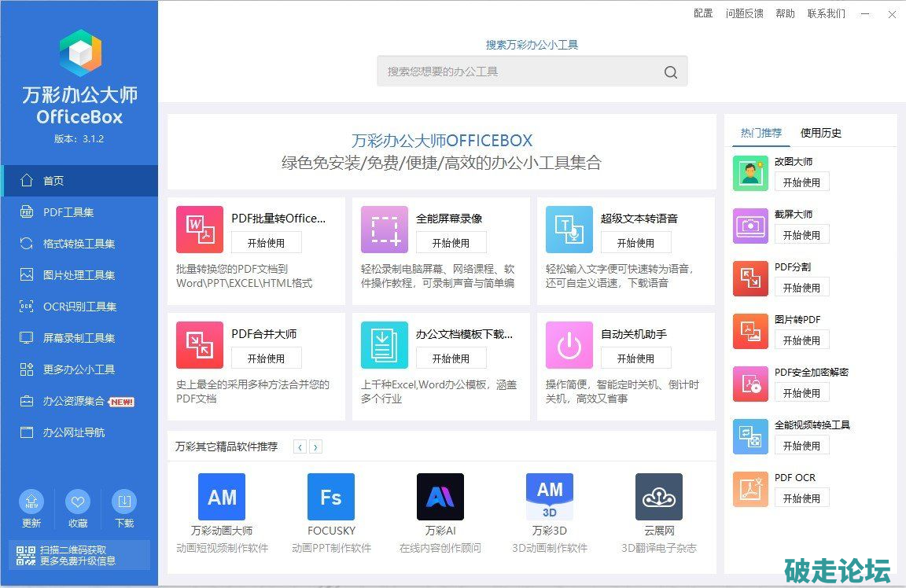Open the 全能屏幕录像 screen recorder icon
The height and width of the screenshot is (588, 906).
pyautogui.click(x=384, y=230)
